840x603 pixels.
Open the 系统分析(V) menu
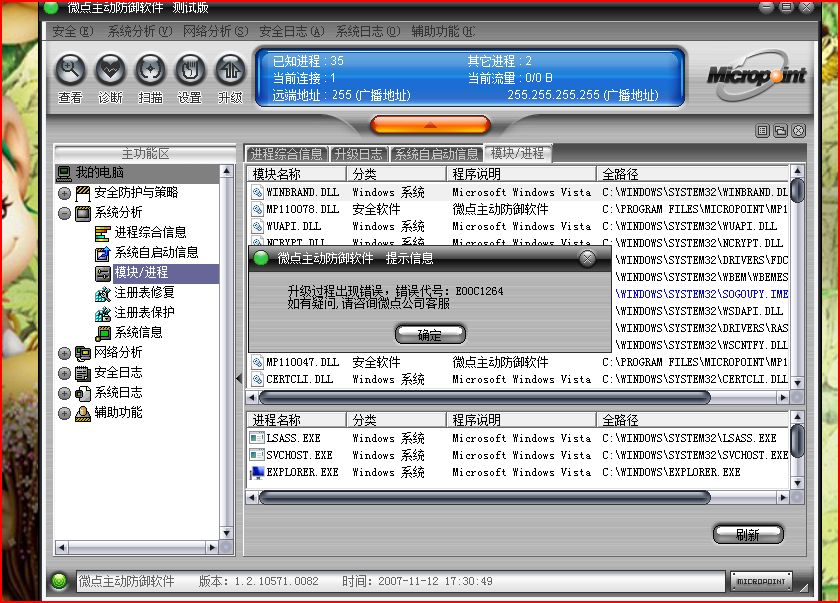(x=140, y=32)
